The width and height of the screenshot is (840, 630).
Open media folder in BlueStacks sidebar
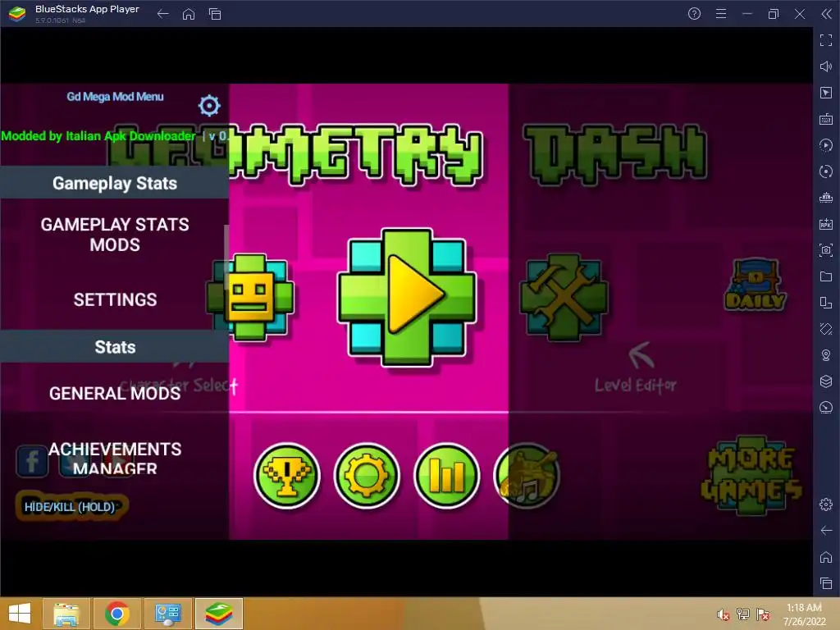[x=826, y=276]
